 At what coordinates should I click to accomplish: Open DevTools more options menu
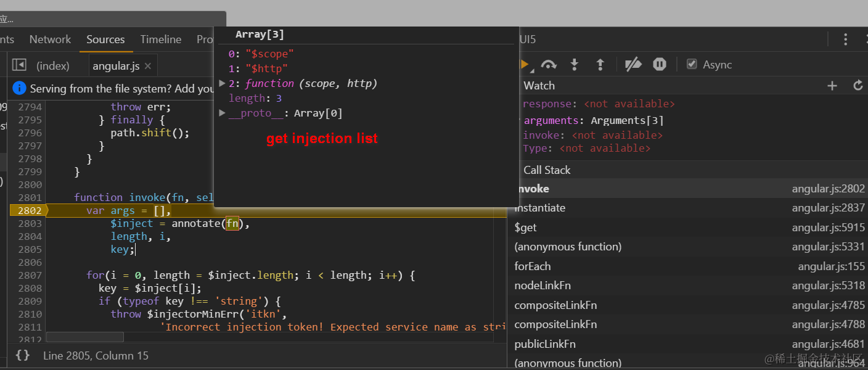click(846, 39)
